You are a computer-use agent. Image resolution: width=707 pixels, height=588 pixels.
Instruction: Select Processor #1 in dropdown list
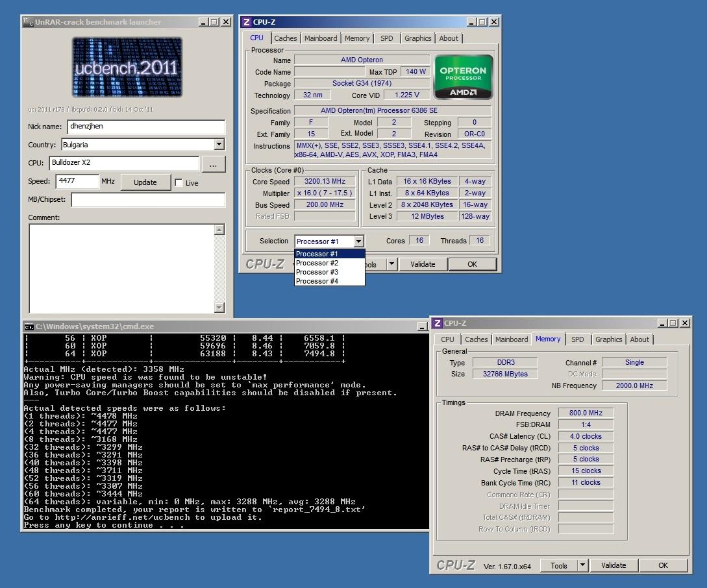329,254
